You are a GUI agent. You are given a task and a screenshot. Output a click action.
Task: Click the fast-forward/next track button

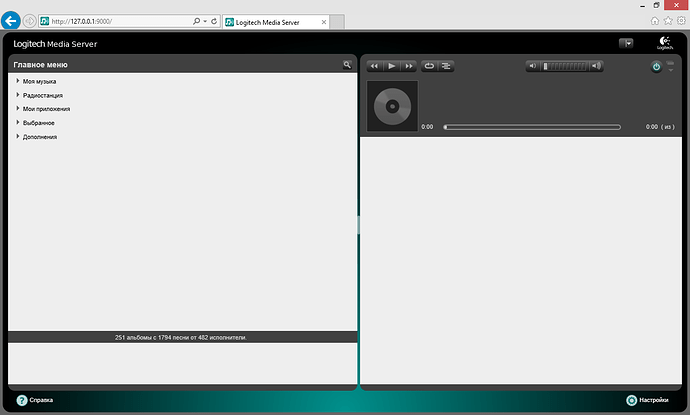point(409,66)
